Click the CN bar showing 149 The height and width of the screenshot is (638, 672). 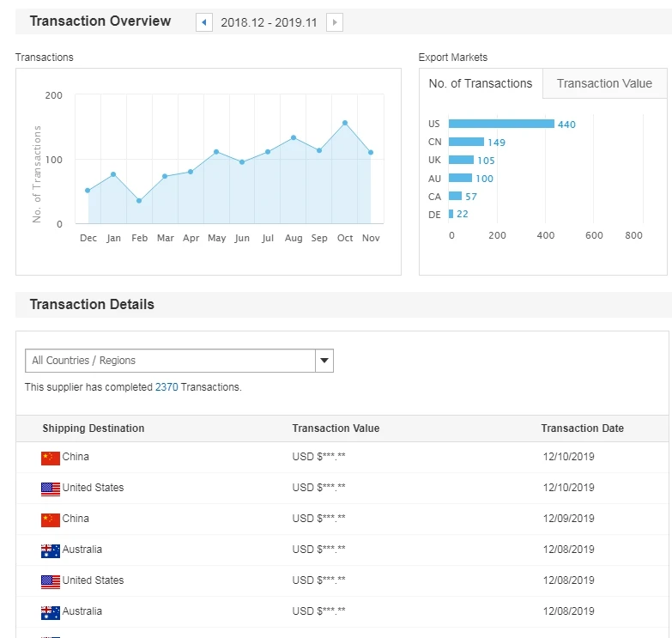(466, 142)
